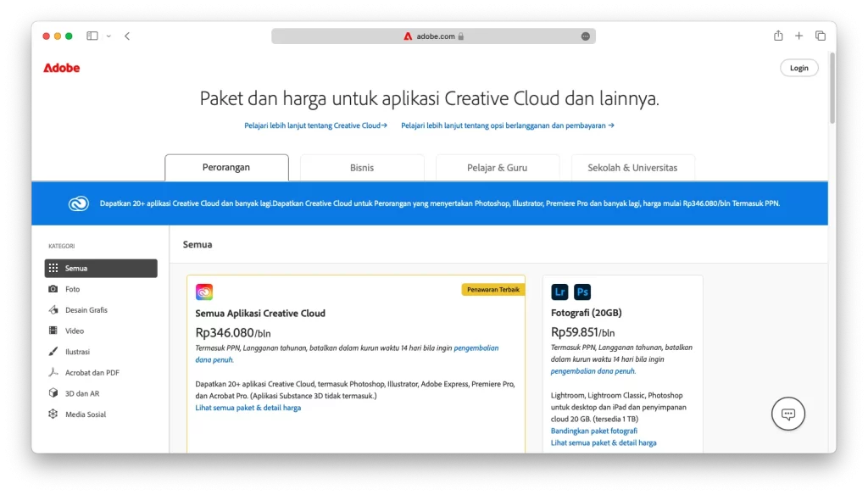
Task: Click the lock icon next to adobe.com
Action: [x=460, y=36]
